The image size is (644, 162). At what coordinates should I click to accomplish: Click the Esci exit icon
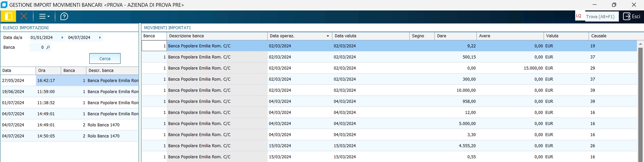point(627,16)
